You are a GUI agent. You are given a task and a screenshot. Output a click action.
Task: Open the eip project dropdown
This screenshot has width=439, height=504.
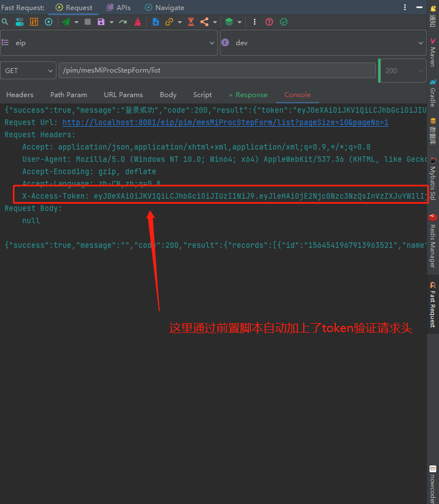(109, 43)
